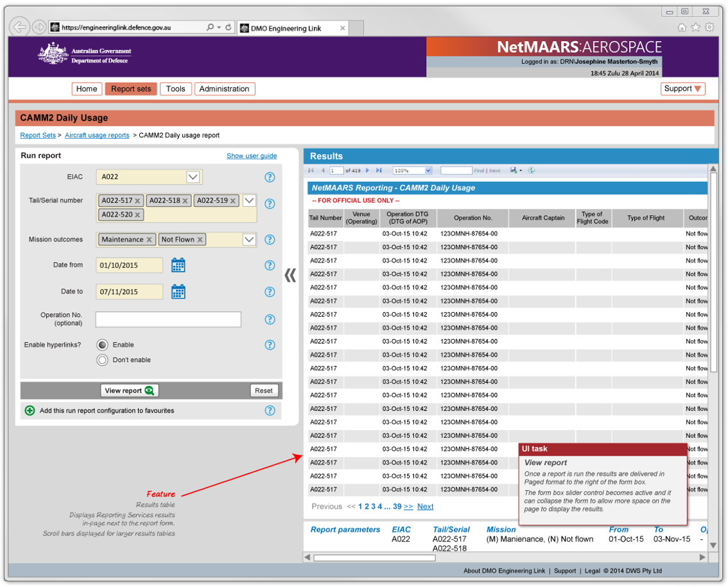
Task: Click the Reset button
Action: (264, 390)
